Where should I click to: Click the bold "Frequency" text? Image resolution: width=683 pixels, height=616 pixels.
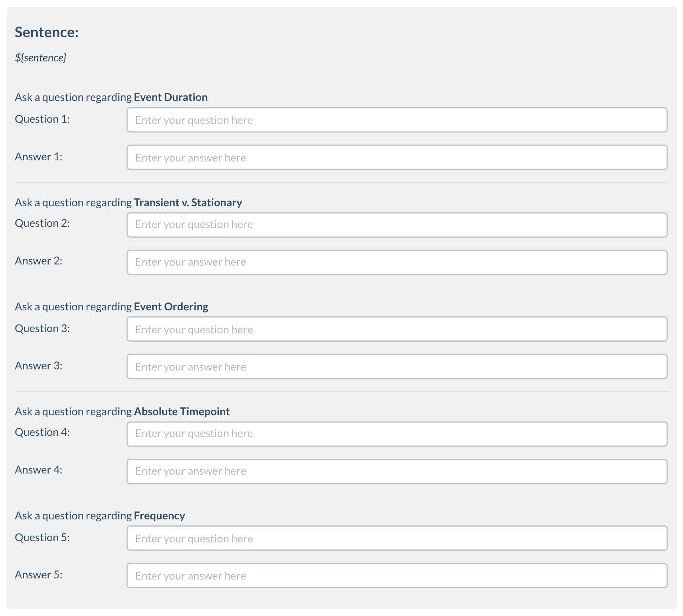(159, 516)
